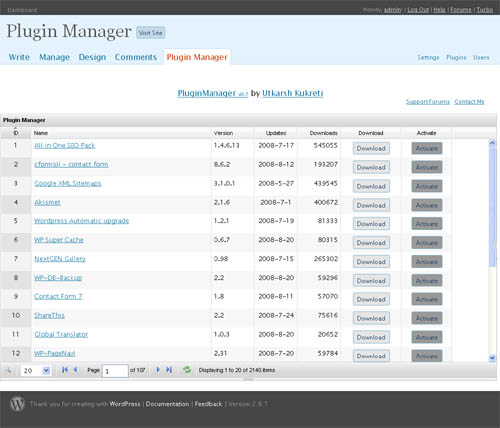Click the scrollbar up arrow of plugin table
This screenshot has width=500, height=428.
492,143
